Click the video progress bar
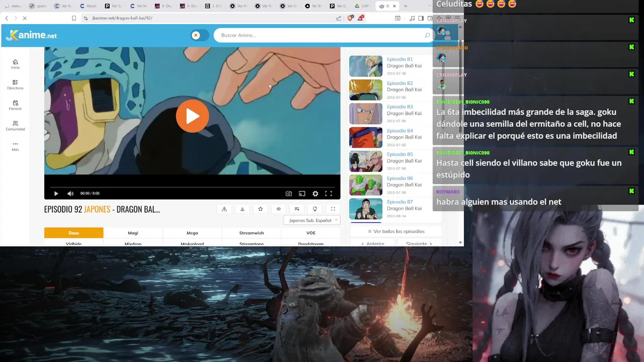Image resolution: width=644 pixels, height=362 pixels. (x=192, y=187)
